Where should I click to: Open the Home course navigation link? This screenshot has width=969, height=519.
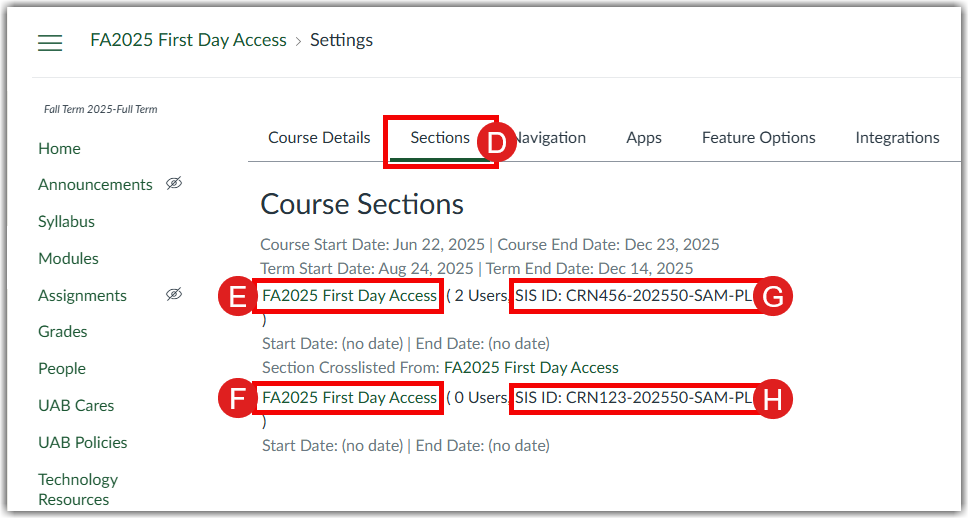59,148
